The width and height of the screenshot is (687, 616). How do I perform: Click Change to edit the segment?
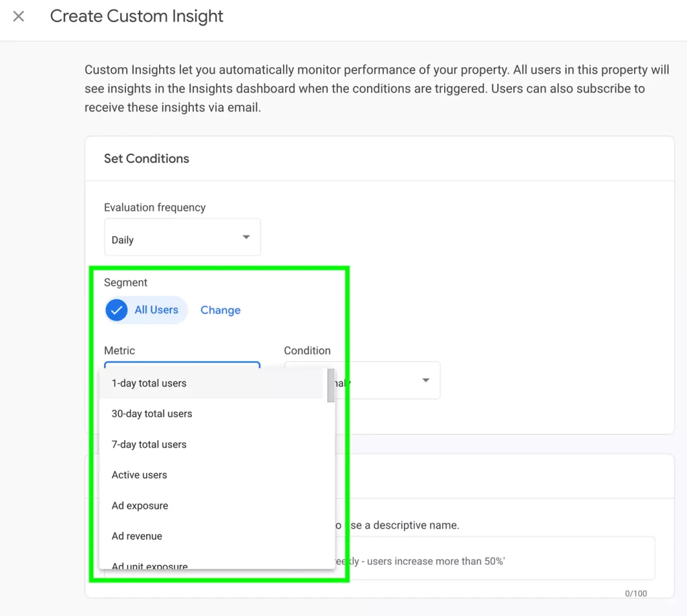click(220, 310)
